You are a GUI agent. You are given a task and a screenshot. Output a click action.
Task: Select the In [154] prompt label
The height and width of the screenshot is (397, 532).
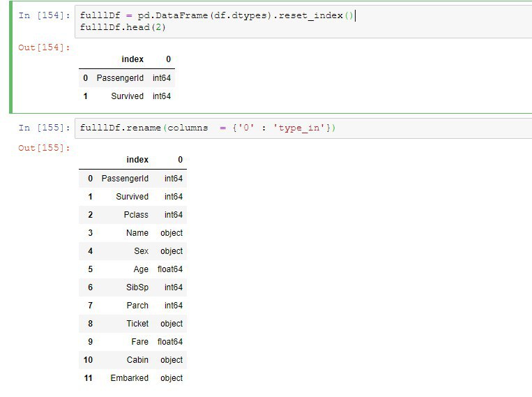45,15
